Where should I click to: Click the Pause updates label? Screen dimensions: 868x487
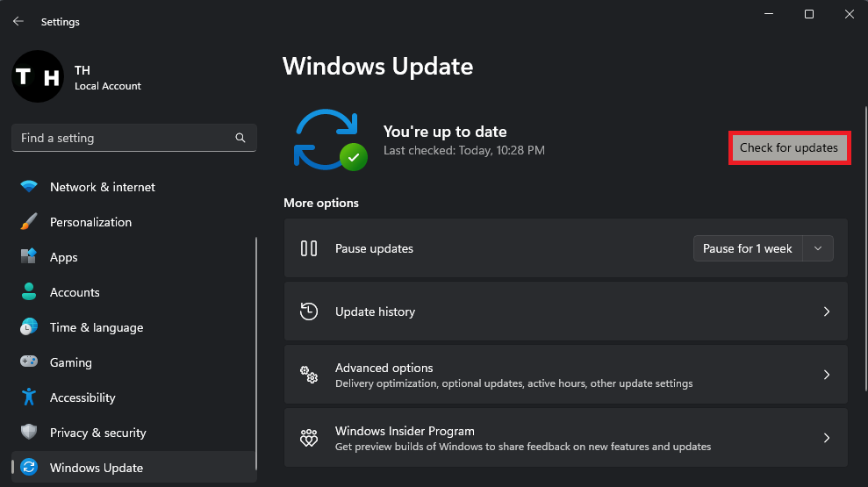tap(374, 248)
